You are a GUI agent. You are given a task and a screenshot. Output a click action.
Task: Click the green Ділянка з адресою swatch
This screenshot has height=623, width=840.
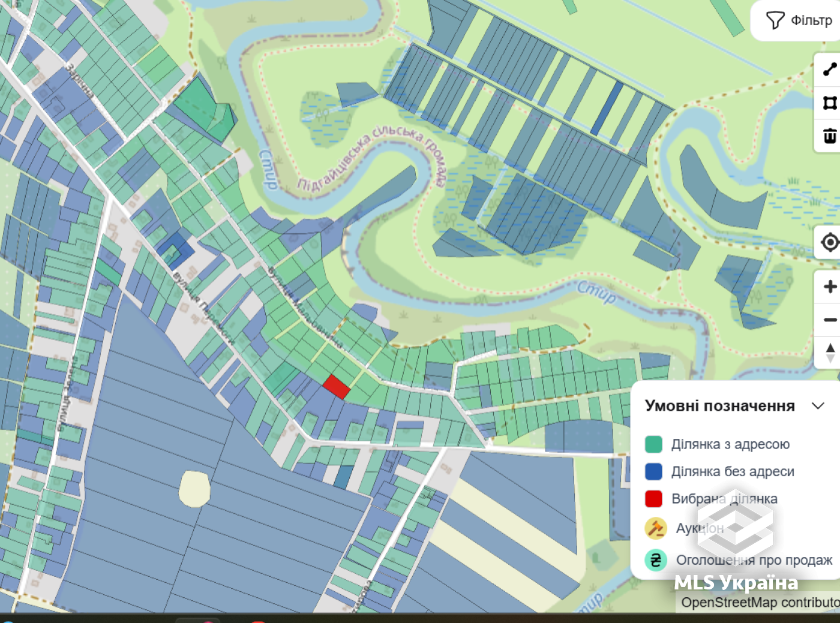click(653, 444)
